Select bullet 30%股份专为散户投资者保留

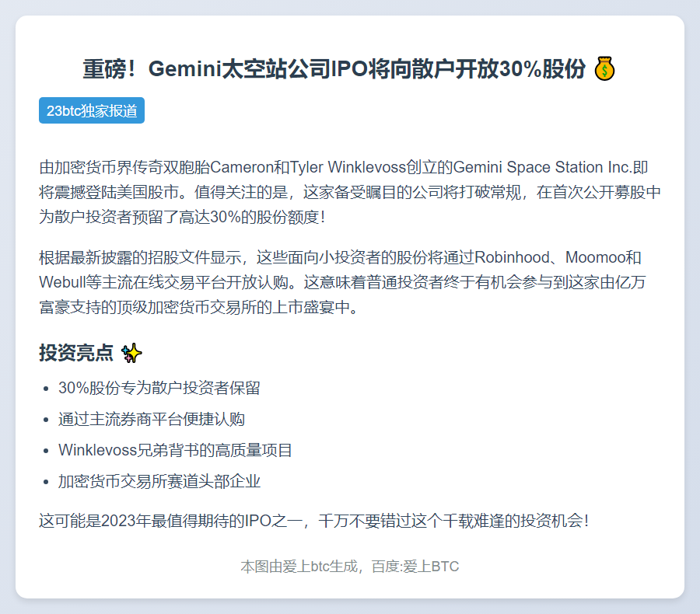[x=159, y=388]
